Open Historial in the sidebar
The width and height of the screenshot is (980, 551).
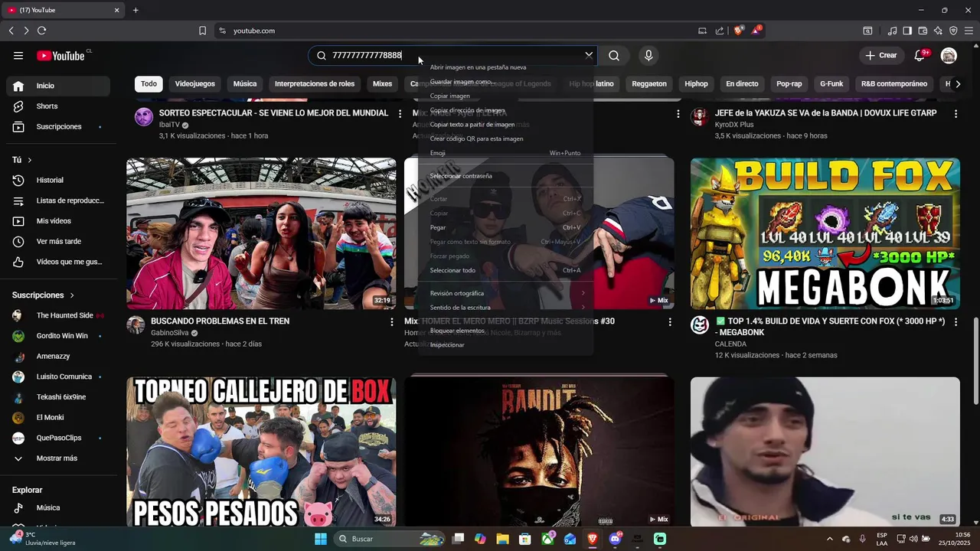(x=58, y=180)
